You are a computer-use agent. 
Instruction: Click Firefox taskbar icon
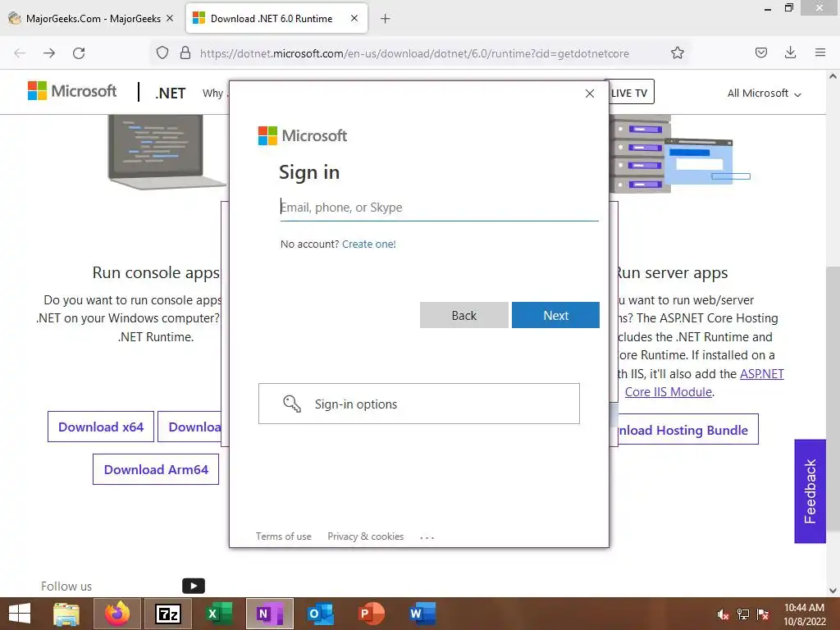(x=117, y=614)
